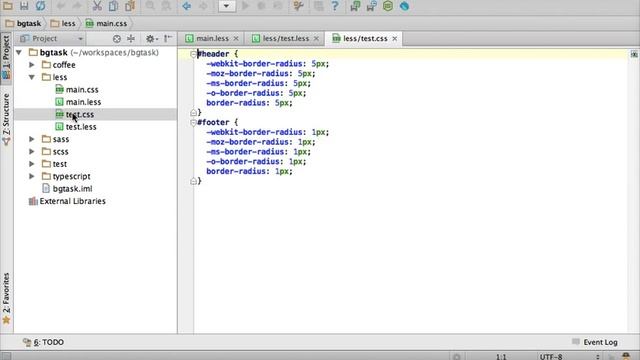Click 1:1 cursor position in status bar
Screen dimensions: 640x360
(x=501, y=357)
